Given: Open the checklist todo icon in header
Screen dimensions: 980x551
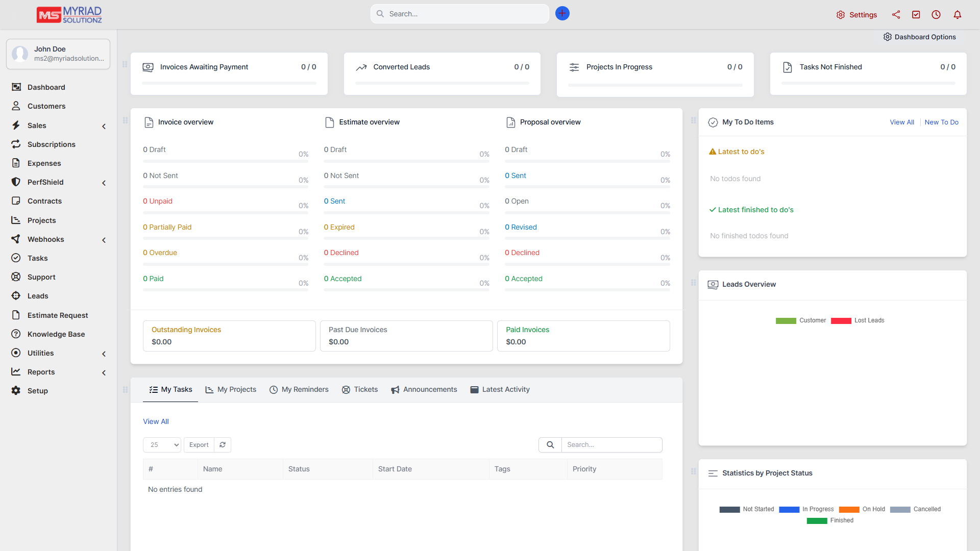Looking at the screenshot, I should click(x=916, y=15).
